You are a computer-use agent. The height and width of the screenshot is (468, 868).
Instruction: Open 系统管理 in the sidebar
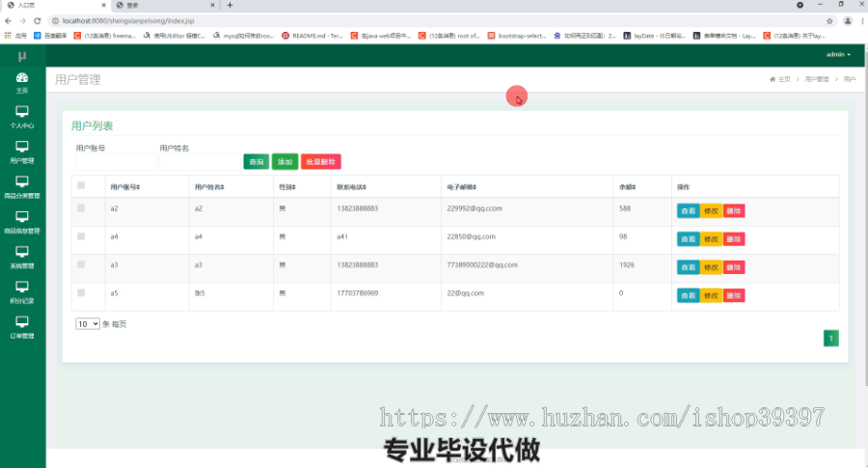tap(22, 258)
